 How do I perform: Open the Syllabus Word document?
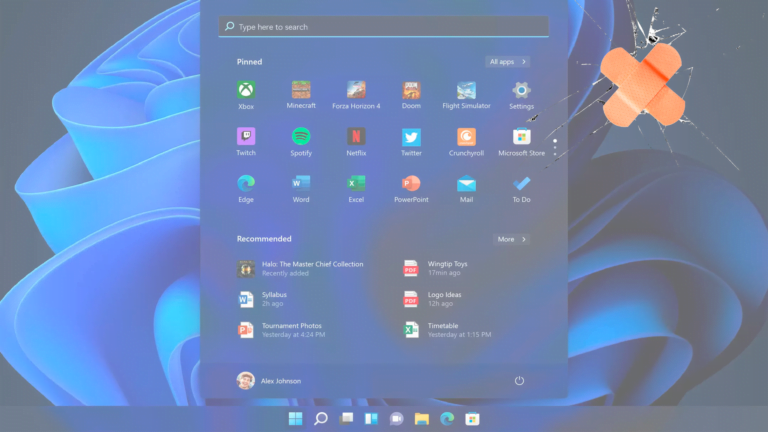(x=263, y=299)
